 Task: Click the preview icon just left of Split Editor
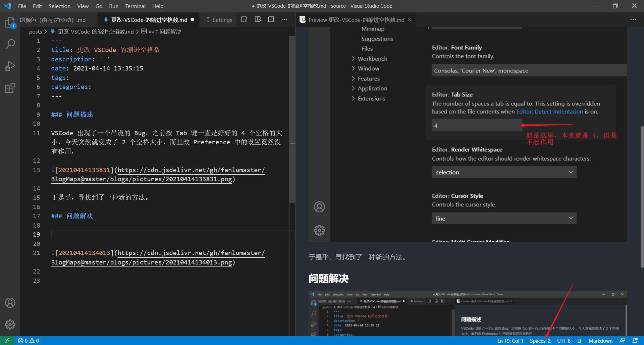pos(258,19)
